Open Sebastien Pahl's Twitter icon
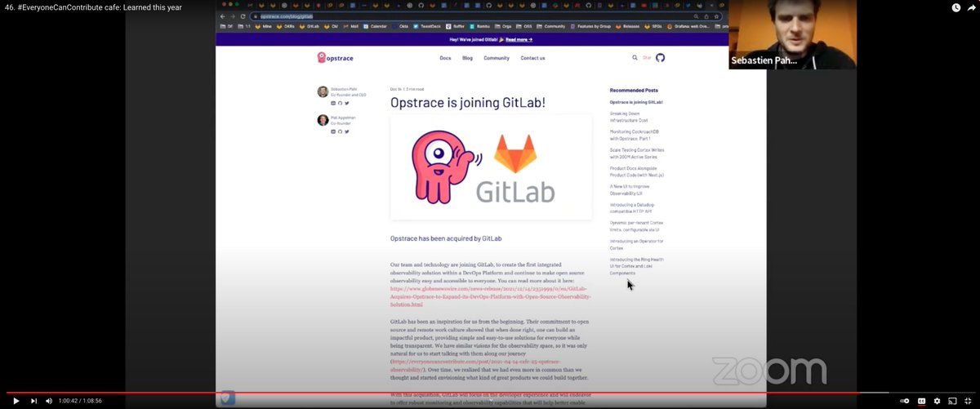The height and width of the screenshot is (409, 980). (x=346, y=103)
